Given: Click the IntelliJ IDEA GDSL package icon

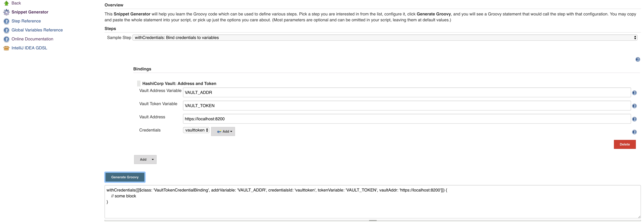Looking at the screenshot, I should click(x=6, y=48).
